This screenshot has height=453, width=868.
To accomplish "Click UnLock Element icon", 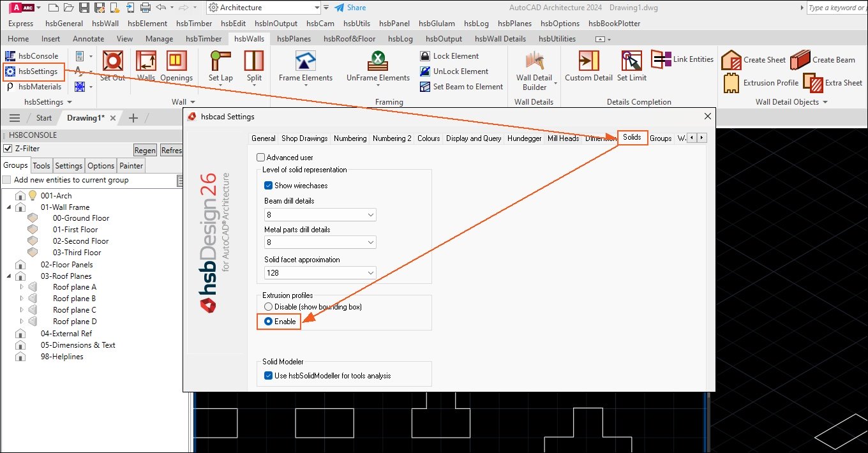I will [425, 71].
